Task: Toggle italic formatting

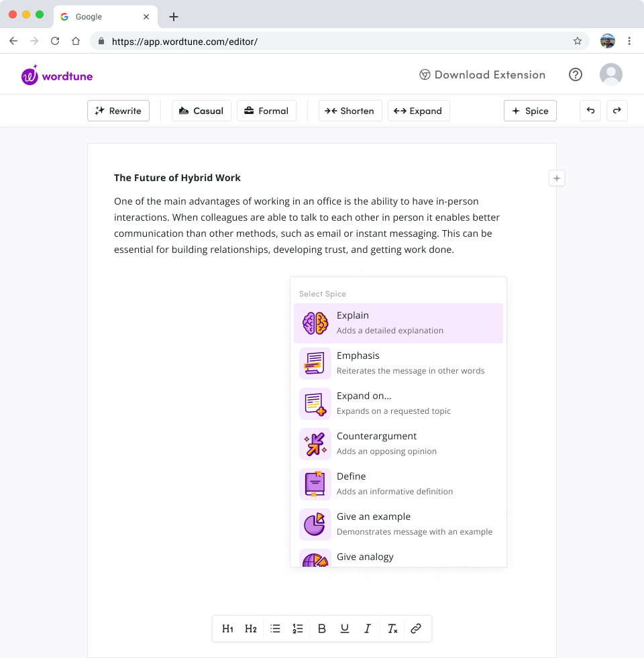Action: coord(368,628)
